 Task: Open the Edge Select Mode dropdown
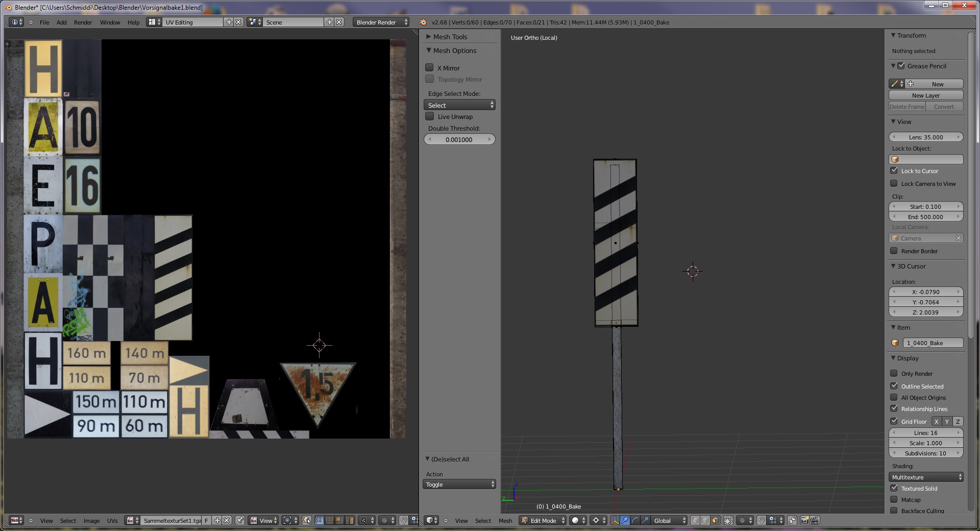point(459,105)
